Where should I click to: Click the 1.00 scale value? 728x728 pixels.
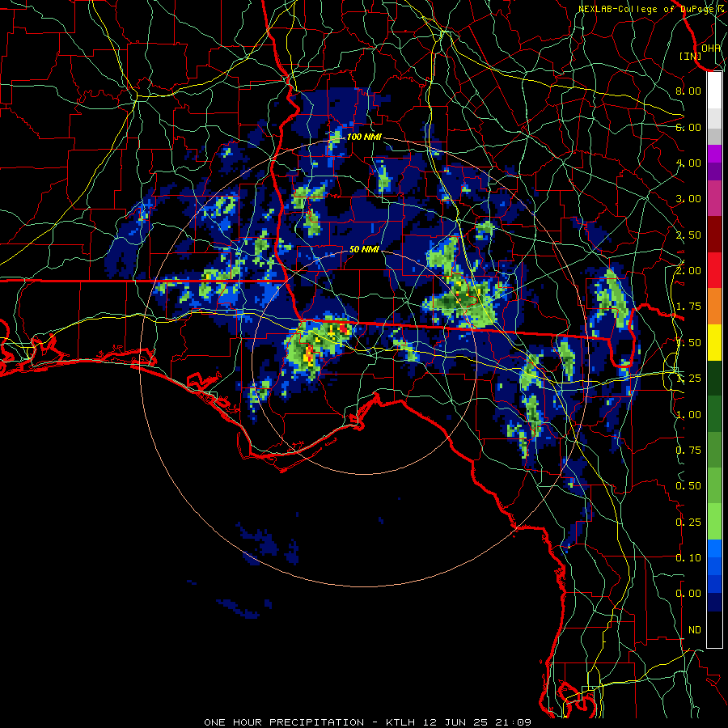click(x=688, y=415)
